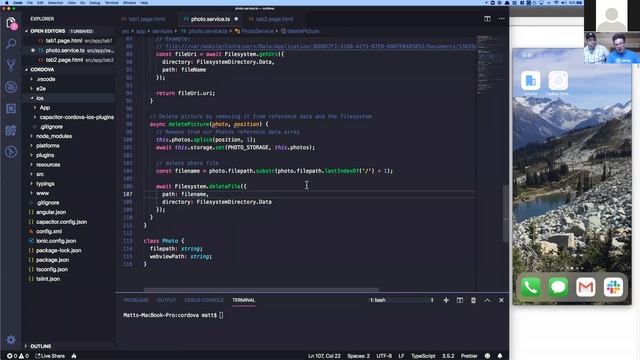The image size is (640, 360).
Task: Open the Apple menu
Action: [x=7, y=2]
